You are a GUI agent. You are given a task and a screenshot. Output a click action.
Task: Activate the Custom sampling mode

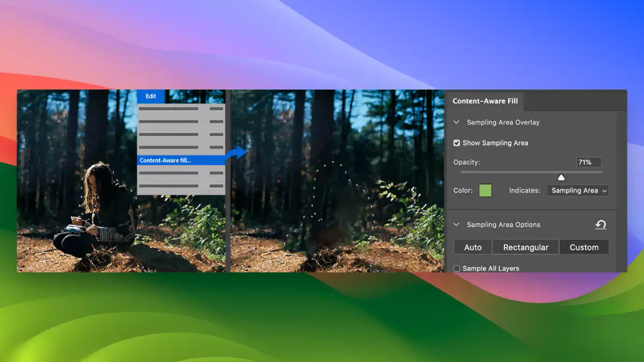[x=584, y=247]
